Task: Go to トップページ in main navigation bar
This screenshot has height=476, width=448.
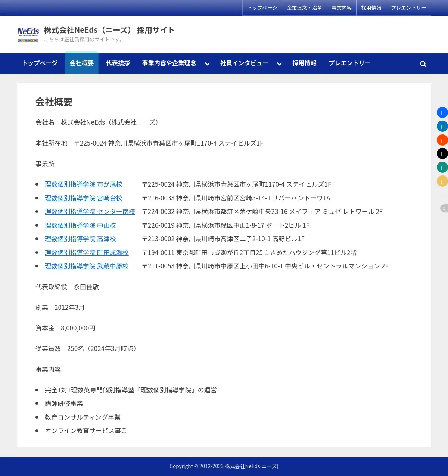Action: tap(40, 63)
